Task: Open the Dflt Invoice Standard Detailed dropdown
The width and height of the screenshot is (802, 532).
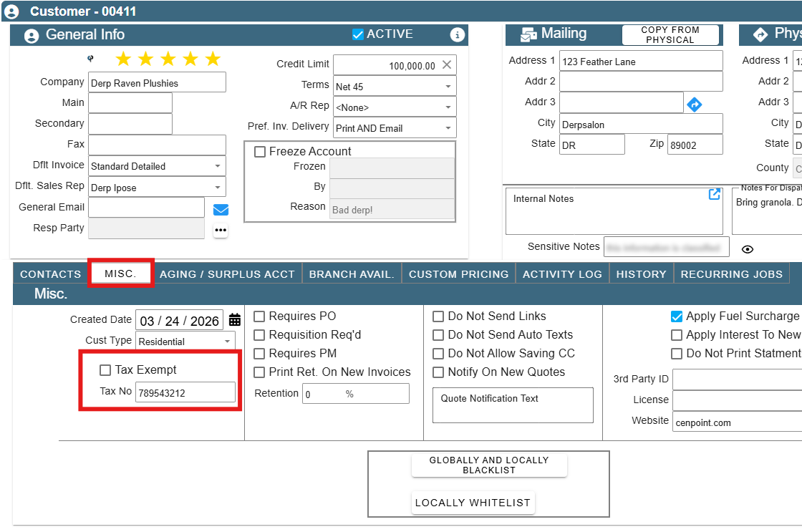Action: 157,166
